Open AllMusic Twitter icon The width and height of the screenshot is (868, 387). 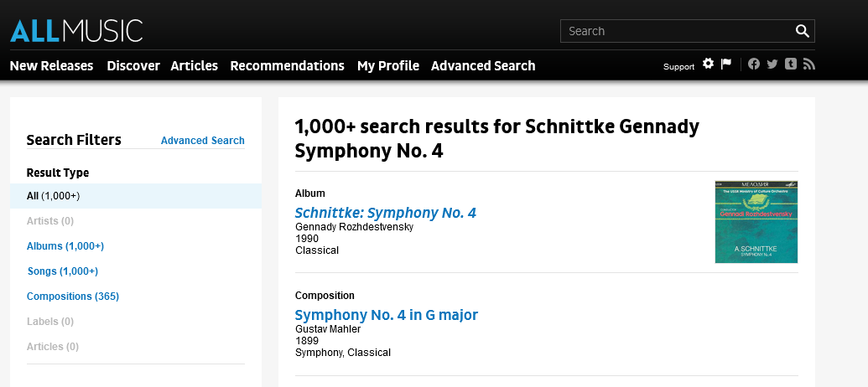772,64
